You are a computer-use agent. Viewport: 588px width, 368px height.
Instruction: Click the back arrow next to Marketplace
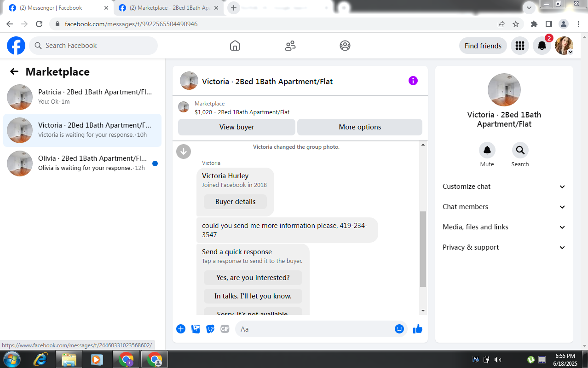[x=14, y=71]
